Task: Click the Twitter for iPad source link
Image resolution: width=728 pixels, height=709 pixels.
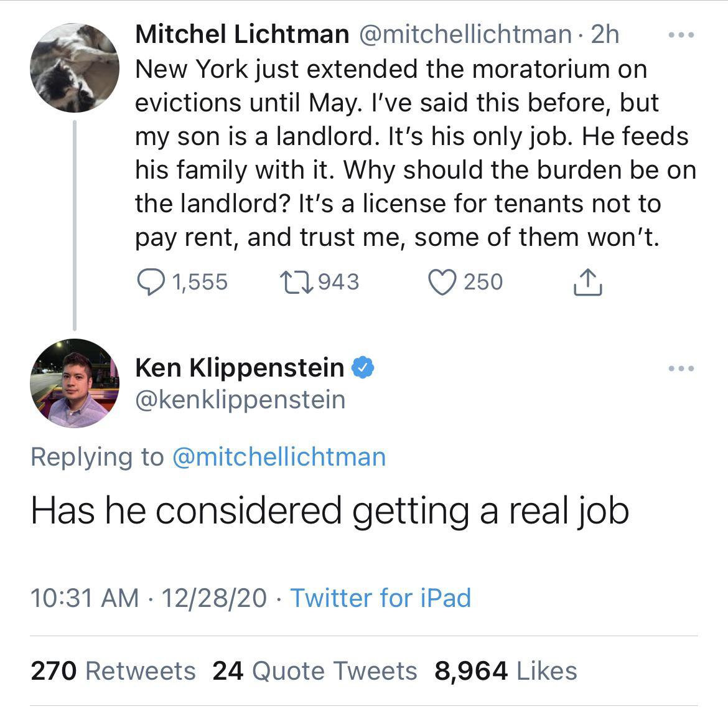Action: tap(380, 598)
